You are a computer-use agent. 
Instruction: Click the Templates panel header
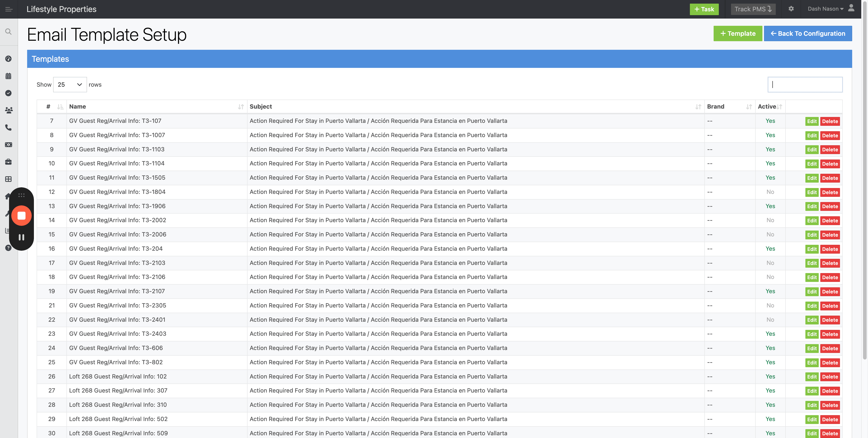click(439, 59)
